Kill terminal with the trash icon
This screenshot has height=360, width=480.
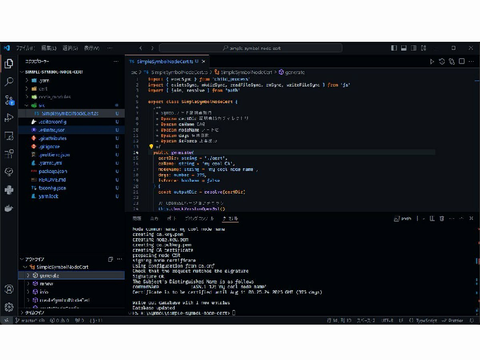click(x=442, y=219)
